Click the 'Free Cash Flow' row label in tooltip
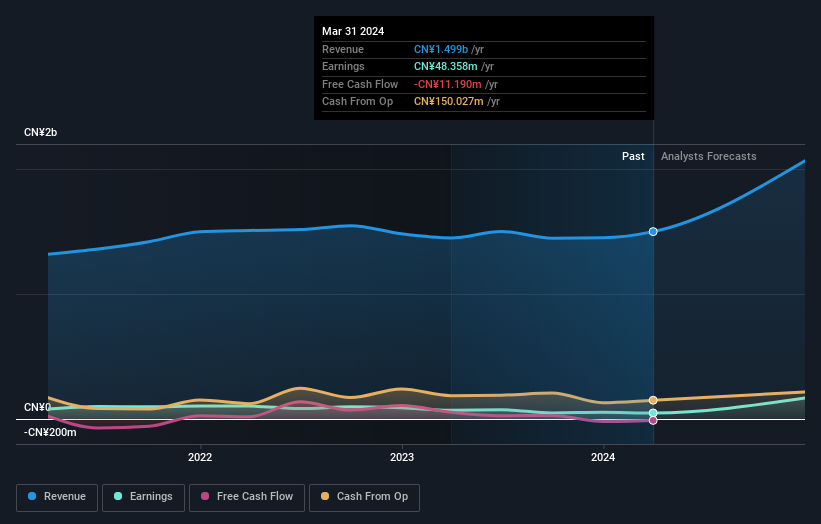821x524 pixels. click(x=360, y=84)
